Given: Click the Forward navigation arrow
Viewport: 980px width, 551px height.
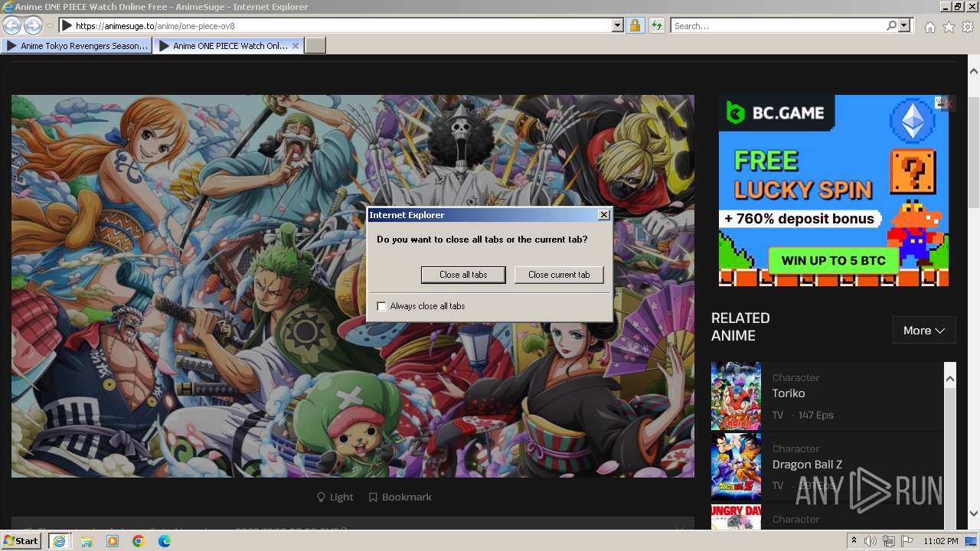Looking at the screenshot, I should pyautogui.click(x=33, y=25).
